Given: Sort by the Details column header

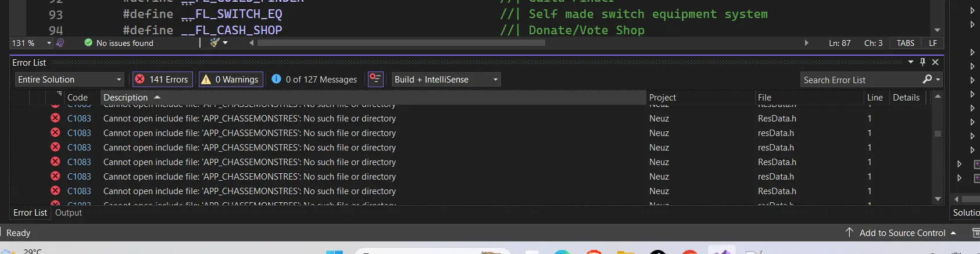Looking at the screenshot, I should coord(906,98).
